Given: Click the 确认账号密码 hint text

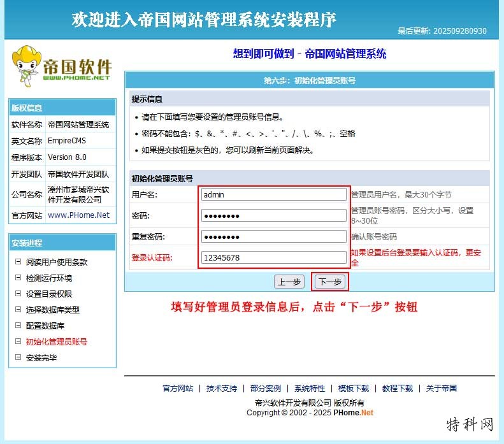Looking at the screenshot, I should click(374, 236).
